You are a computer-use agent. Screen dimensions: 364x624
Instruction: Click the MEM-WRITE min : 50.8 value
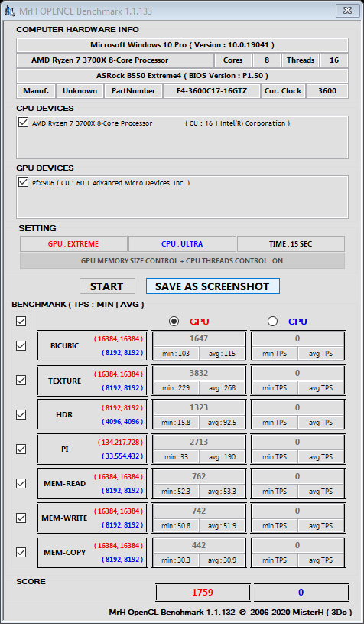pyautogui.click(x=176, y=525)
